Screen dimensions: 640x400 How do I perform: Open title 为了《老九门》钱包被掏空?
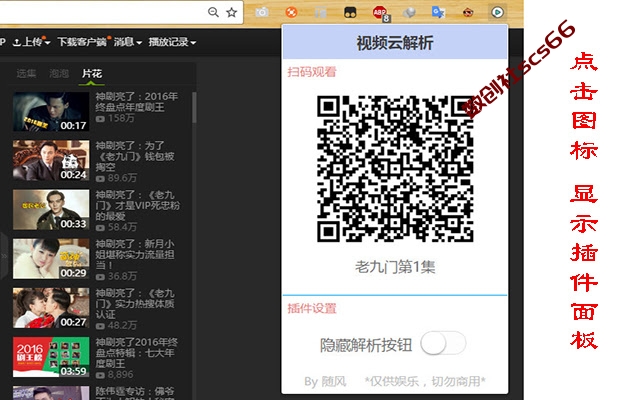point(135,156)
